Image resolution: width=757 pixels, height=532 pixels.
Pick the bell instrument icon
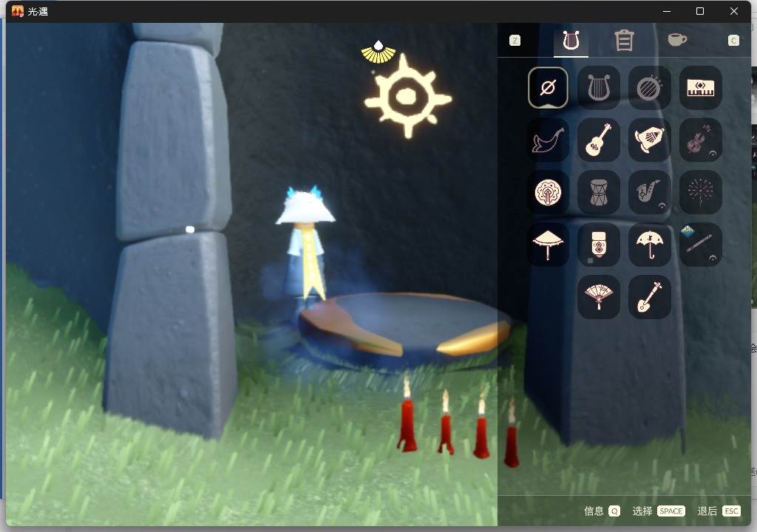point(649,140)
